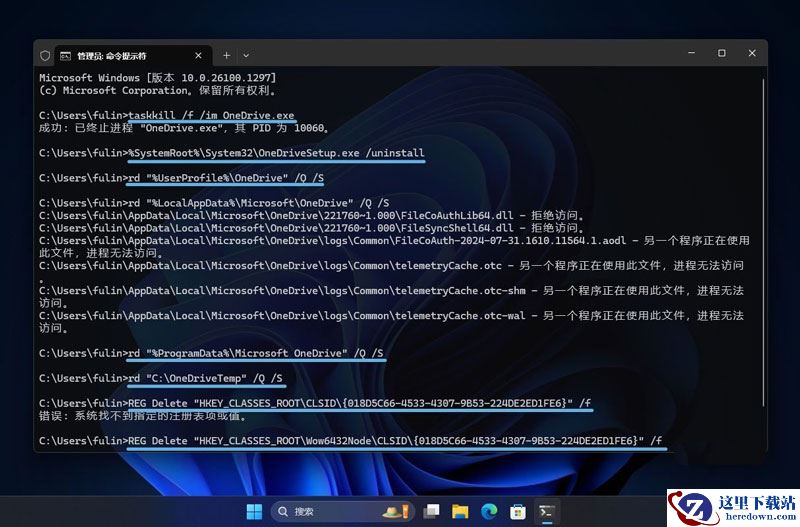
Task: Click the rd "%ProgramData%\Microsoft OneDrive" command
Action: 256,353
